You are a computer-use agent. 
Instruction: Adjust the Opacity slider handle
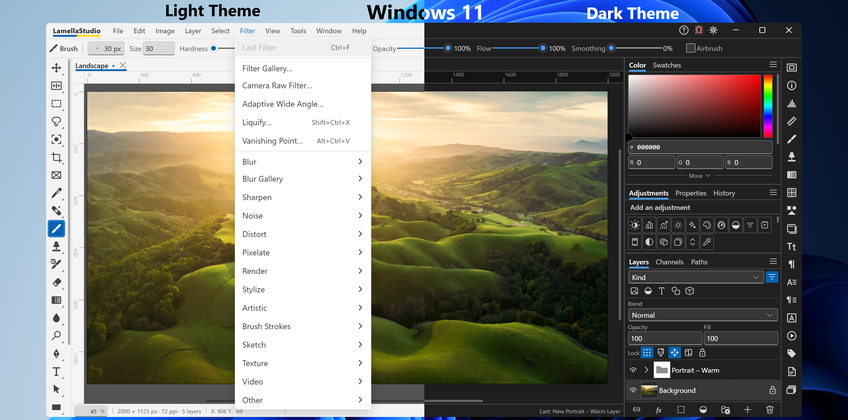tap(448, 48)
